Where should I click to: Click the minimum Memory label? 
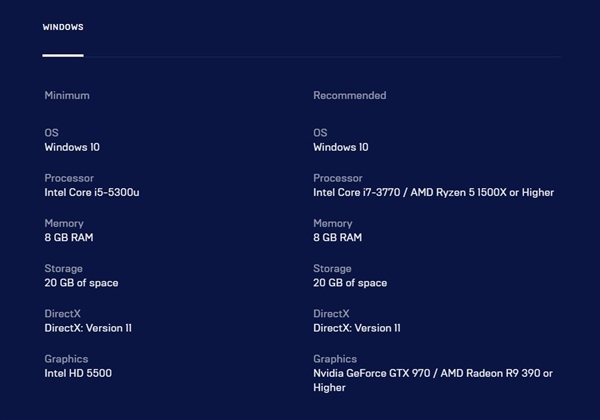pyautogui.click(x=64, y=223)
